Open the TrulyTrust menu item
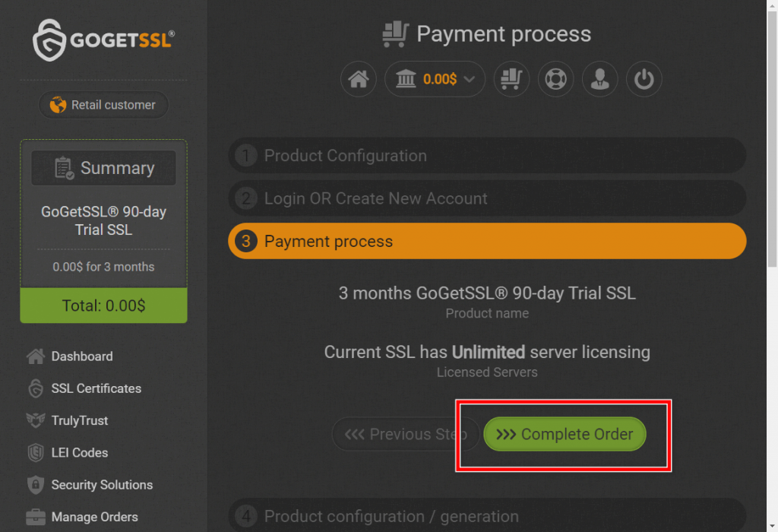This screenshot has height=532, width=778. (79, 420)
